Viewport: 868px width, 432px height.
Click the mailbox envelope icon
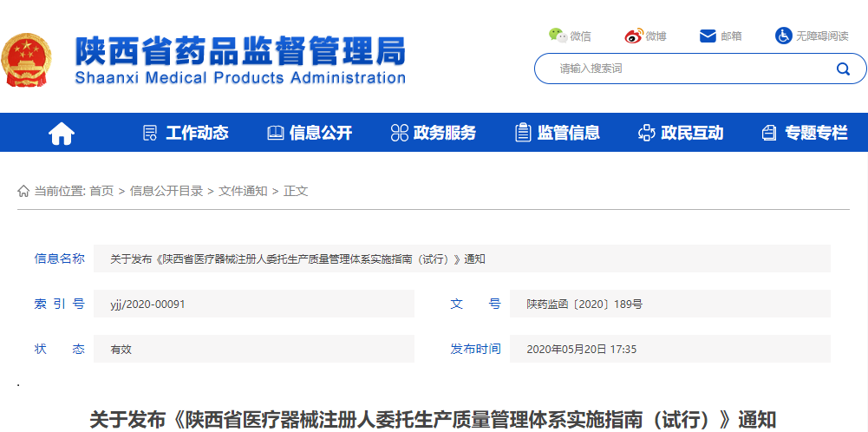coord(708,36)
